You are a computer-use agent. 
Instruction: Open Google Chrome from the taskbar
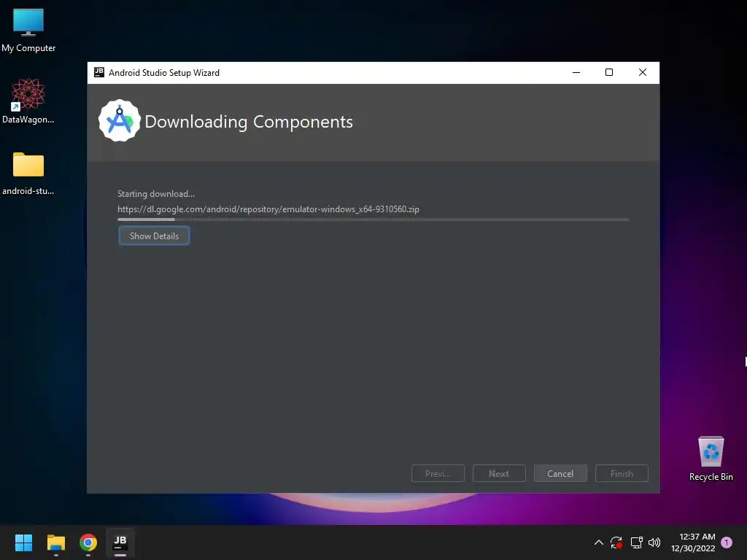pos(88,542)
